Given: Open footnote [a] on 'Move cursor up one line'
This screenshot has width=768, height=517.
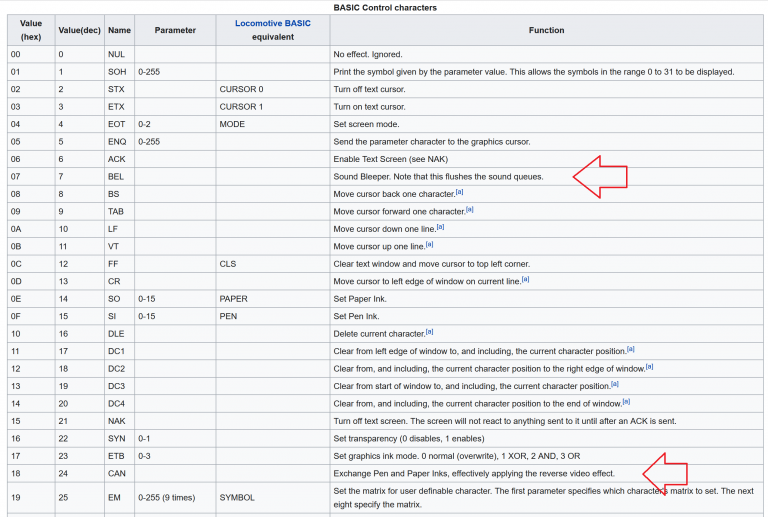Looking at the screenshot, I should click(429, 244).
